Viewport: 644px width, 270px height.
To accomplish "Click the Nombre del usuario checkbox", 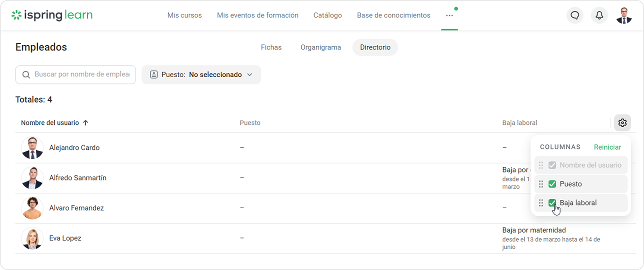I will click(552, 165).
